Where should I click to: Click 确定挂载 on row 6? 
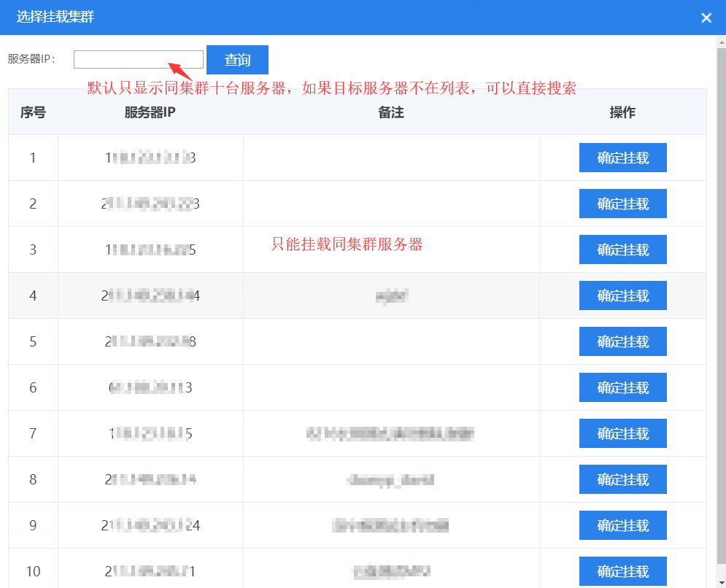(622, 387)
